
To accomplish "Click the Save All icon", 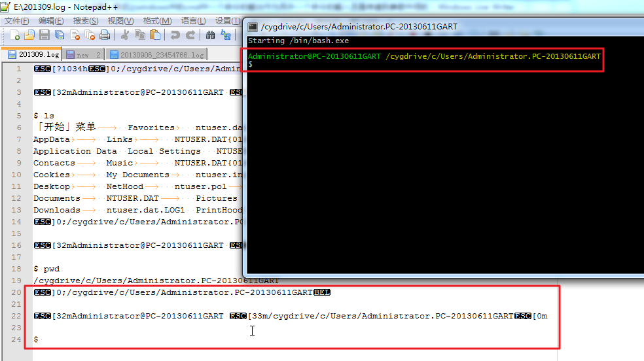I will 60,35.
